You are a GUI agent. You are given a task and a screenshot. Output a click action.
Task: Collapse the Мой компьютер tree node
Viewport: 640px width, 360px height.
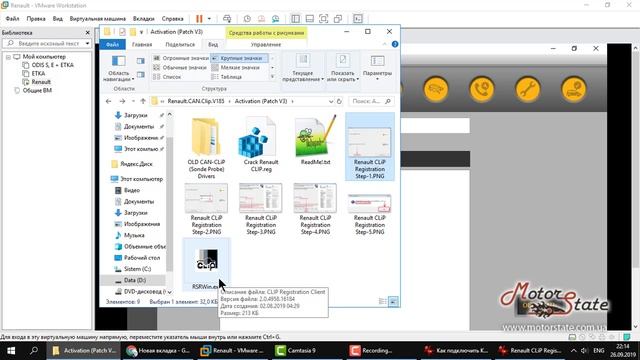[8, 57]
